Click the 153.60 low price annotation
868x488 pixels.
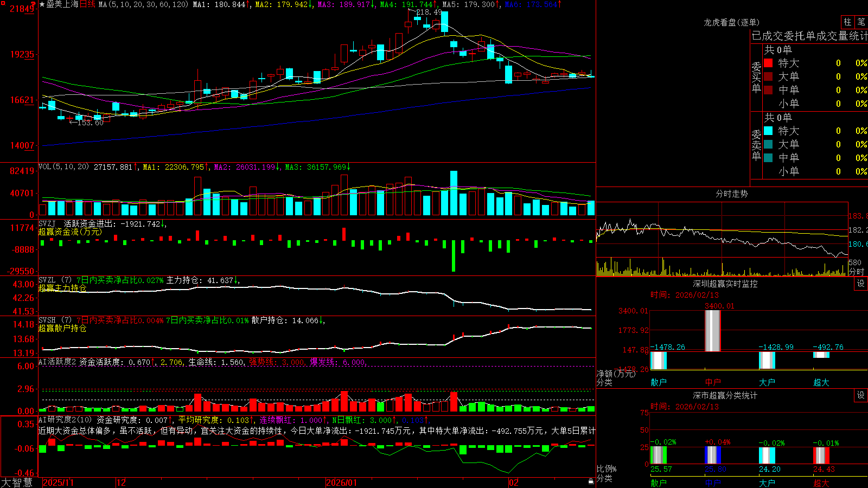pyautogui.click(x=90, y=123)
